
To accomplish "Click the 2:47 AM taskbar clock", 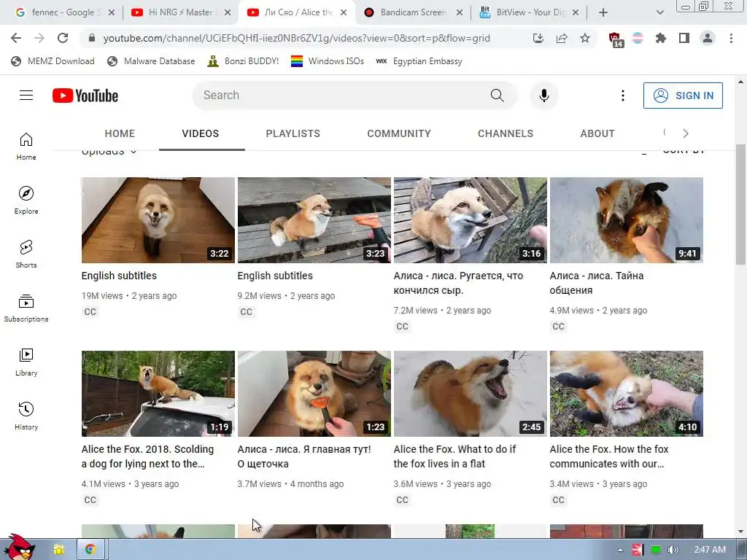I will click(x=710, y=550).
